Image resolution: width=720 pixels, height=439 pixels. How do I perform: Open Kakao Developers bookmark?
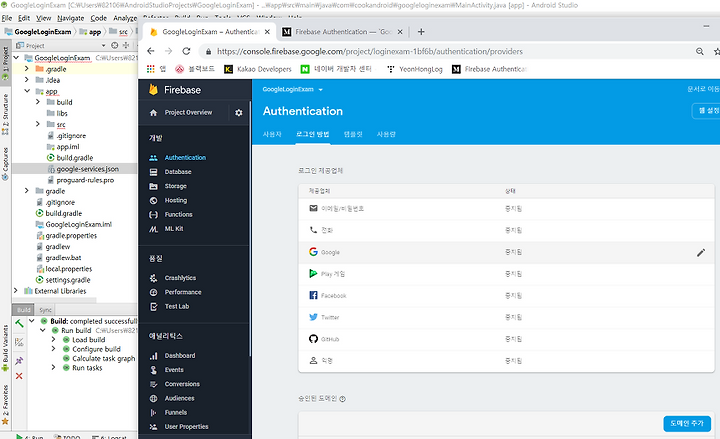pyautogui.click(x=258, y=69)
